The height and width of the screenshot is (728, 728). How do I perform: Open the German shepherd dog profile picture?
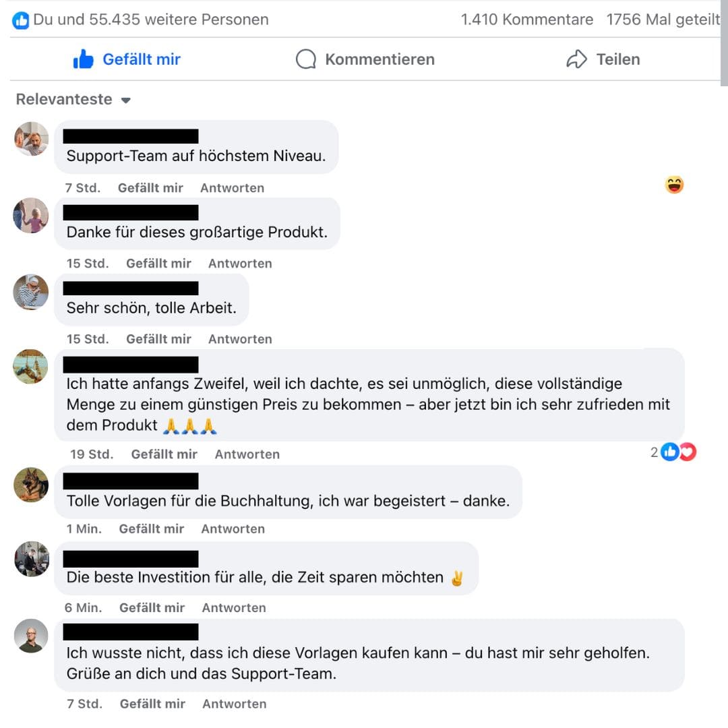pos(31,485)
